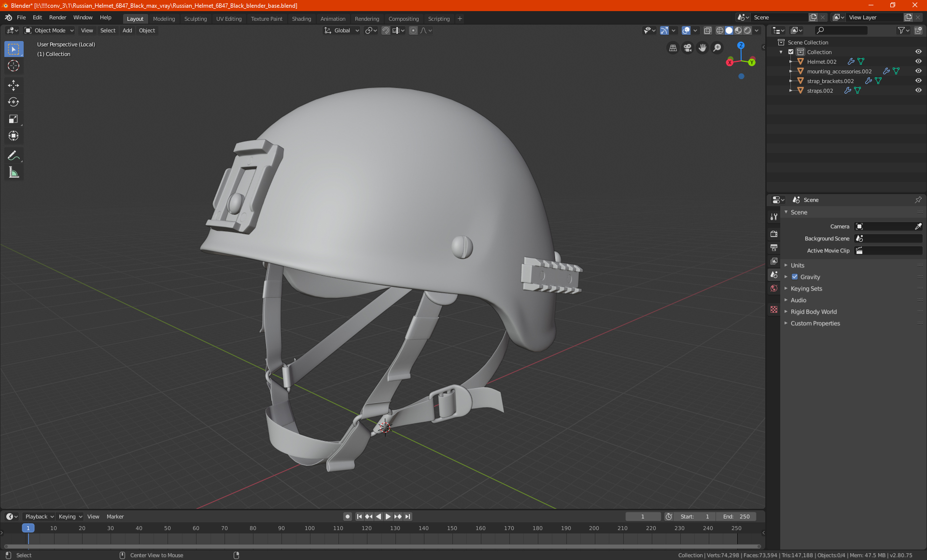Switch to rendered viewport shading
The width and height of the screenshot is (927, 560).
(747, 30)
